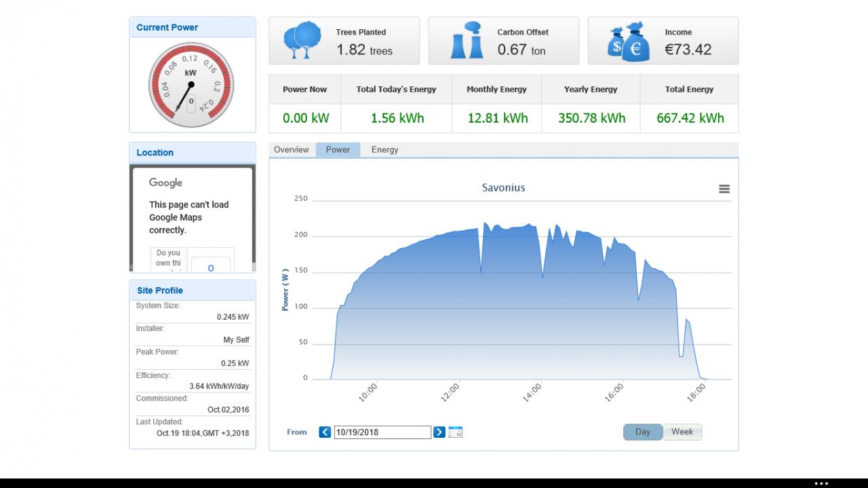Go to next date with right arrow

tap(439, 432)
